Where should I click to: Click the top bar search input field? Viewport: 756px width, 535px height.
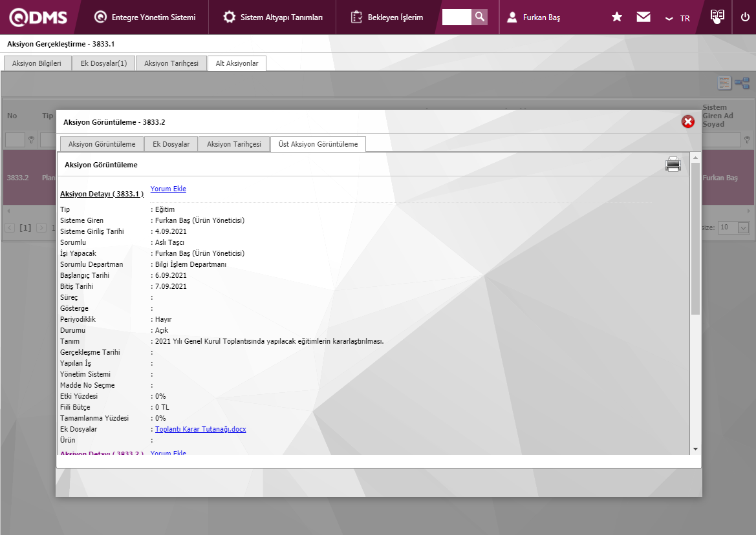[457, 17]
